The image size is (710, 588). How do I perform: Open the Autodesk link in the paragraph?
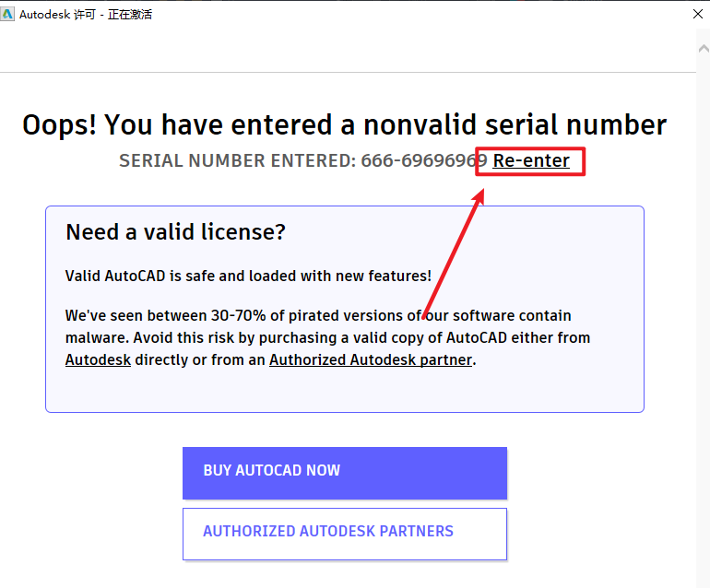coord(98,359)
